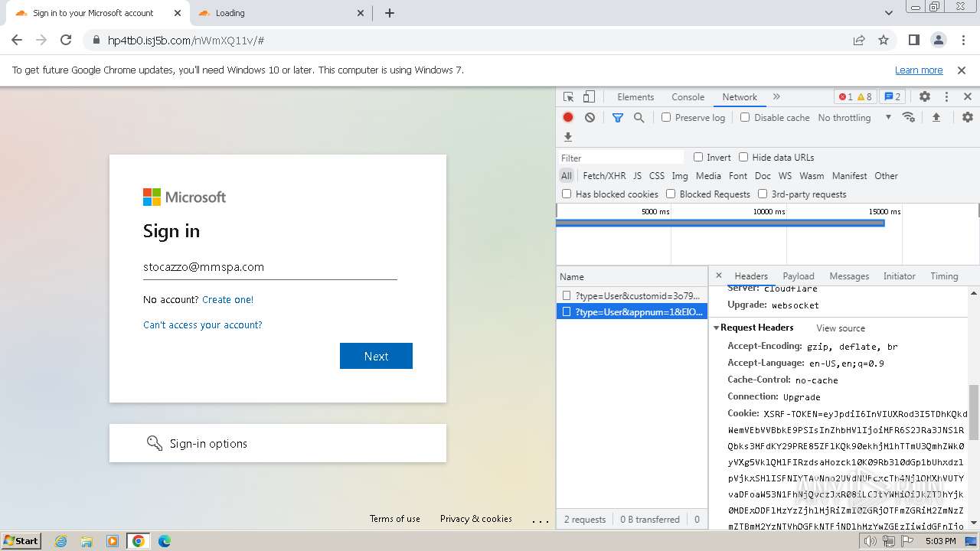Click Can't access your account link
The width and height of the screenshot is (980, 551).
tap(203, 324)
